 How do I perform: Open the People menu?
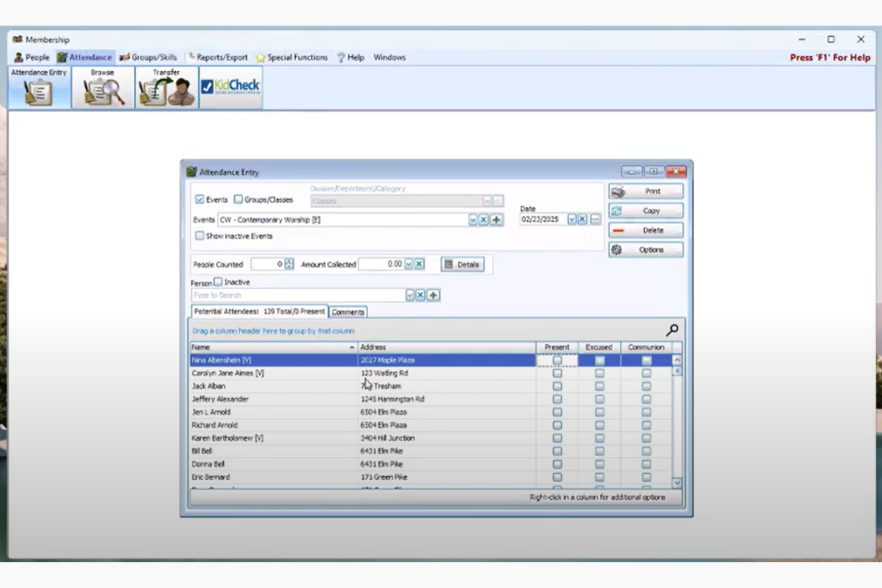[x=32, y=57]
